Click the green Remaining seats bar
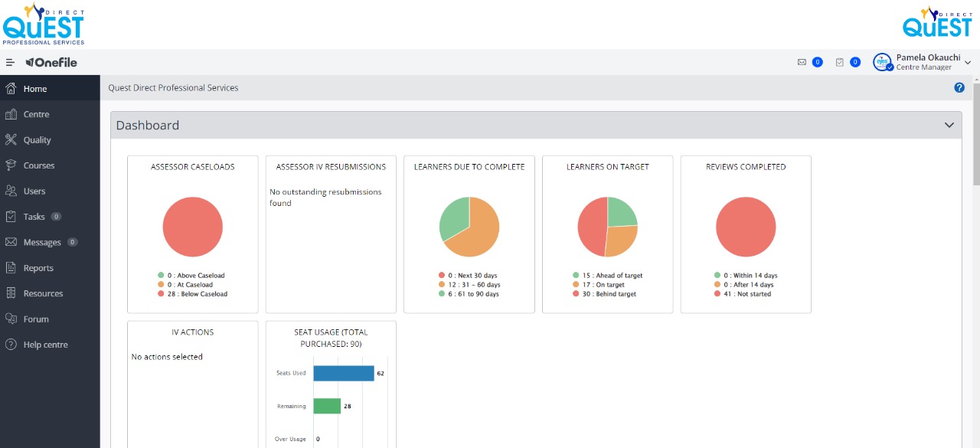This screenshot has height=448, width=980. tap(327, 406)
